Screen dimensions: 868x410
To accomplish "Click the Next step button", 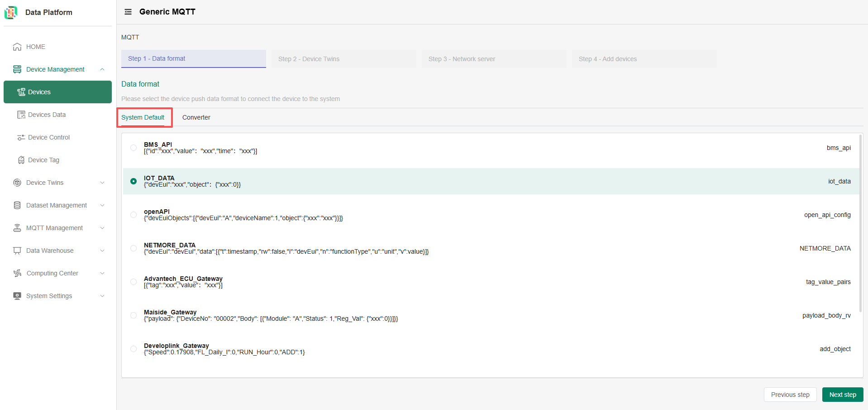I will click(842, 394).
